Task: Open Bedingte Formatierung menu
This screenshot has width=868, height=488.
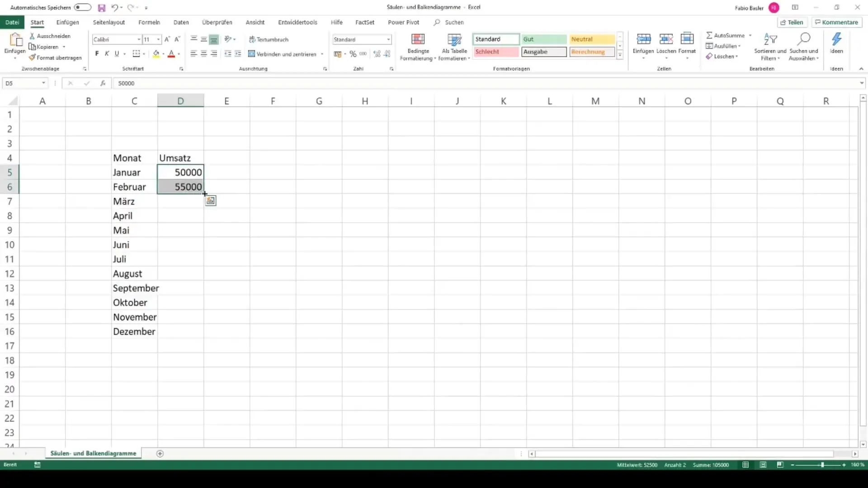Action: point(418,47)
